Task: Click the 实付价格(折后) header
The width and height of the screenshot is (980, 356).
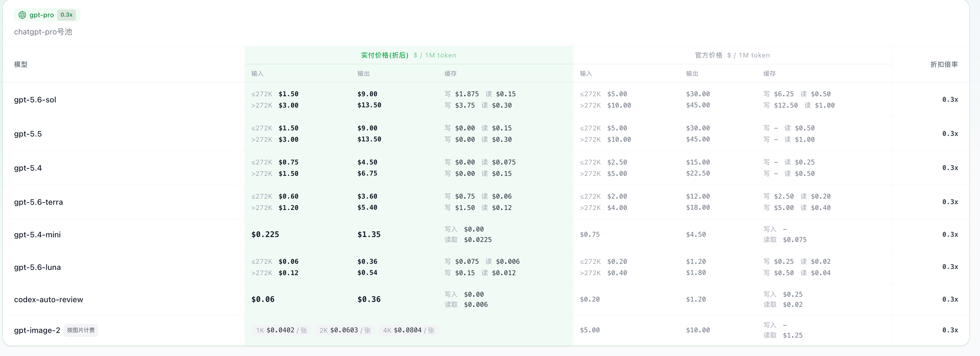Action: tap(385, 55)
